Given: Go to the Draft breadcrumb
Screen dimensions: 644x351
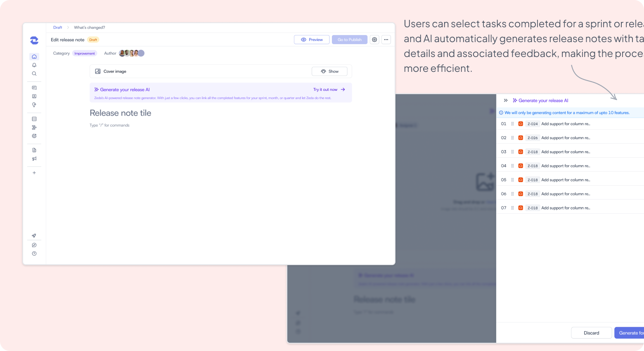Looking at the screenshot, I should click(57, 28).
